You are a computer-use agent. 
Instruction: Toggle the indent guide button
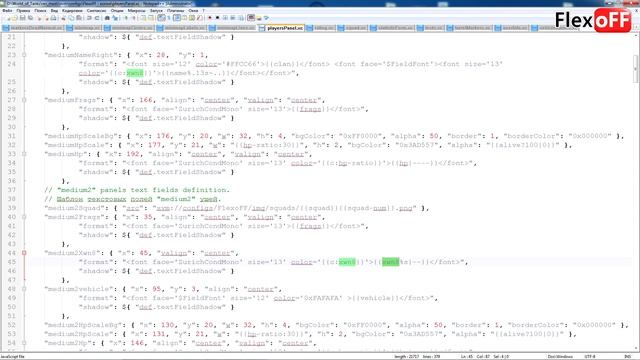tap(177, 18)
